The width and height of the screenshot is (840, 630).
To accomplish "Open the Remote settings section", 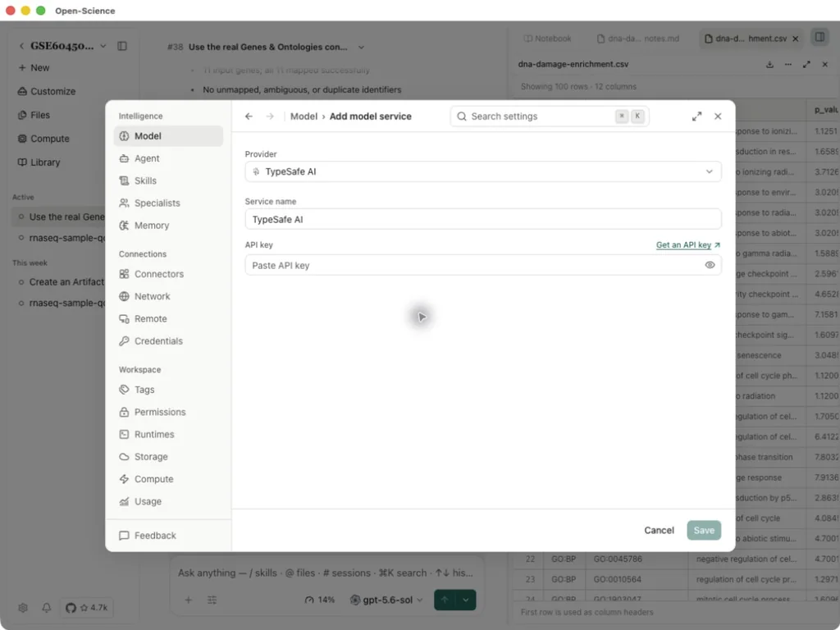I will 168,319.
